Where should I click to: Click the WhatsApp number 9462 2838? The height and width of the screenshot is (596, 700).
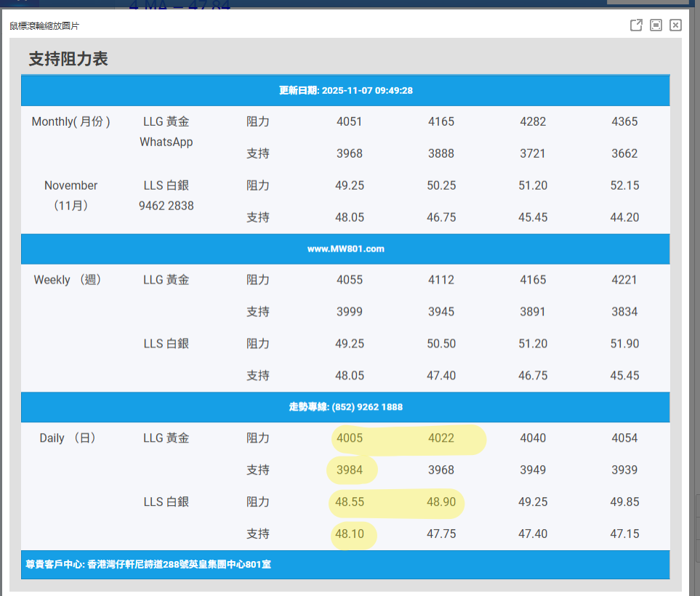pyautogui.click(x=166, y=206)
